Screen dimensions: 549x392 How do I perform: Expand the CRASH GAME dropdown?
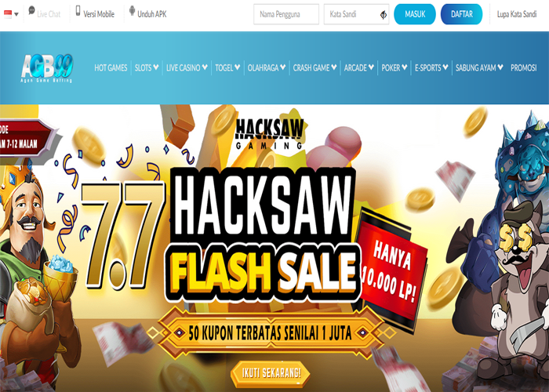[314, 68]
